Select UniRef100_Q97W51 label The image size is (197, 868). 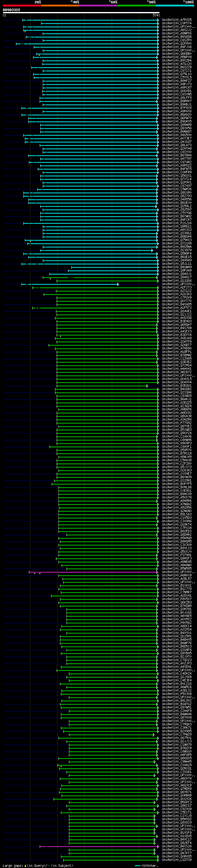coord(177,707)
